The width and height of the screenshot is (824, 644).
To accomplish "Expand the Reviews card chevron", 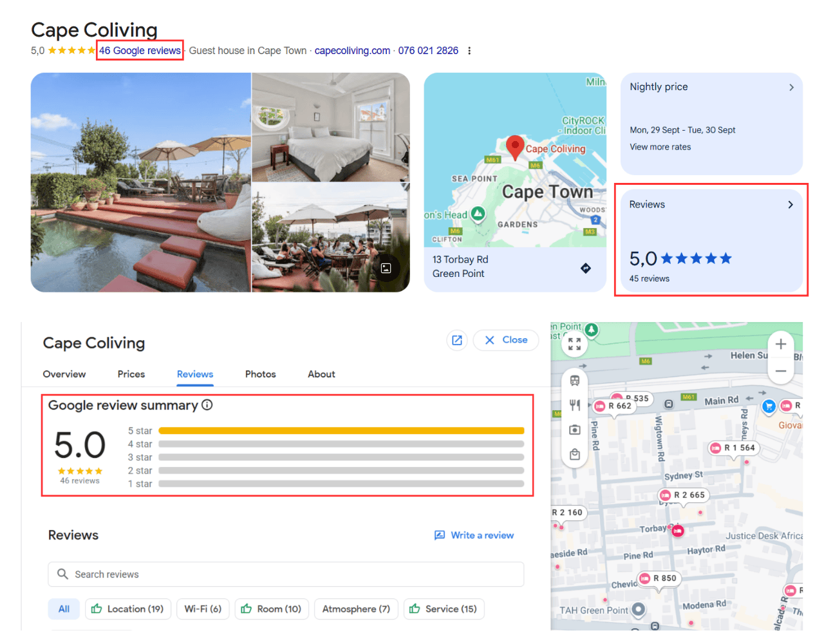I will tap(791, 205).
